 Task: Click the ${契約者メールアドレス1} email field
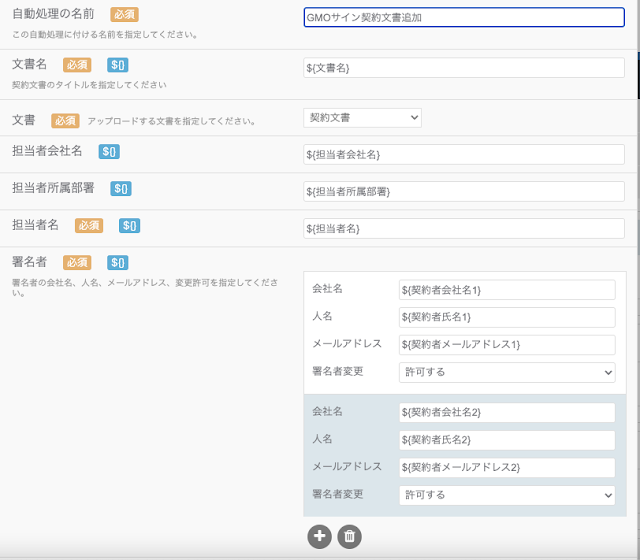click(x=507, y=345)
